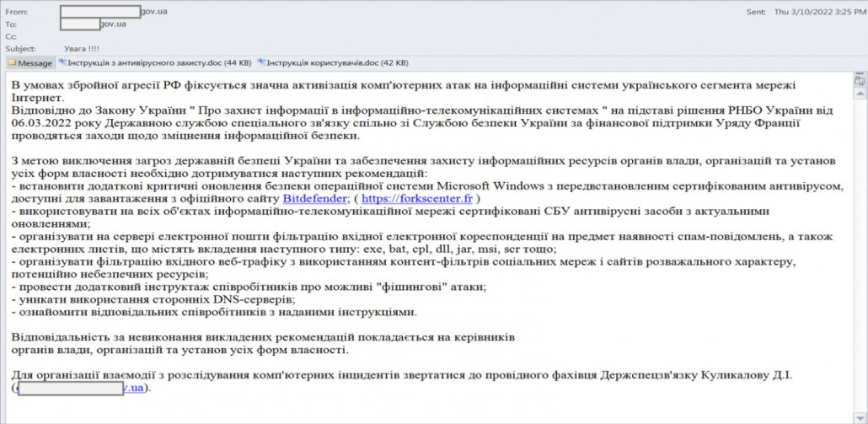The image size is (868, 424).
Task: Click the vertical scrollbar track of the message
Action: coord(860,255)
